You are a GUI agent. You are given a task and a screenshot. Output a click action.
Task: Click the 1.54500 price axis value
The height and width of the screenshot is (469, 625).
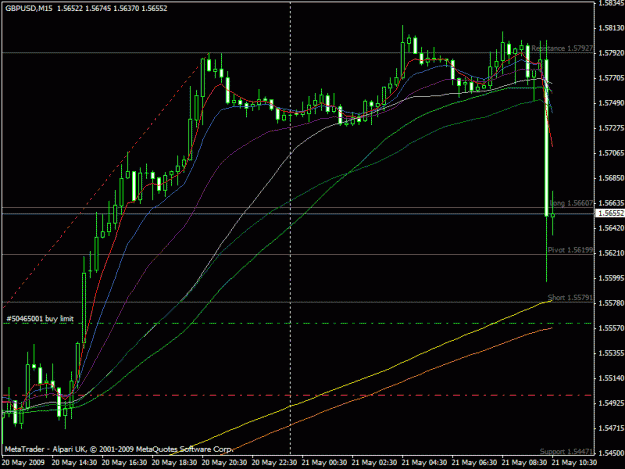[611, 453]
